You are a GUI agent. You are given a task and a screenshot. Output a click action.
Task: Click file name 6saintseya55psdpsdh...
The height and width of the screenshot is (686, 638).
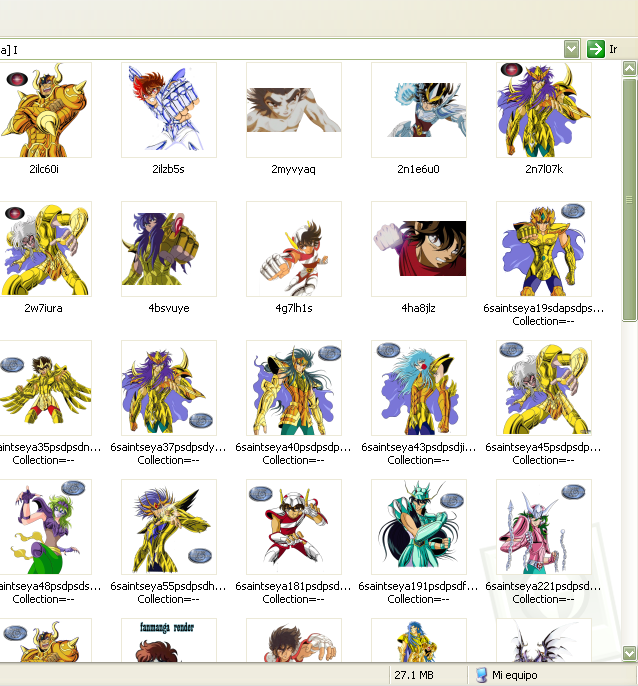click(168, 587)
